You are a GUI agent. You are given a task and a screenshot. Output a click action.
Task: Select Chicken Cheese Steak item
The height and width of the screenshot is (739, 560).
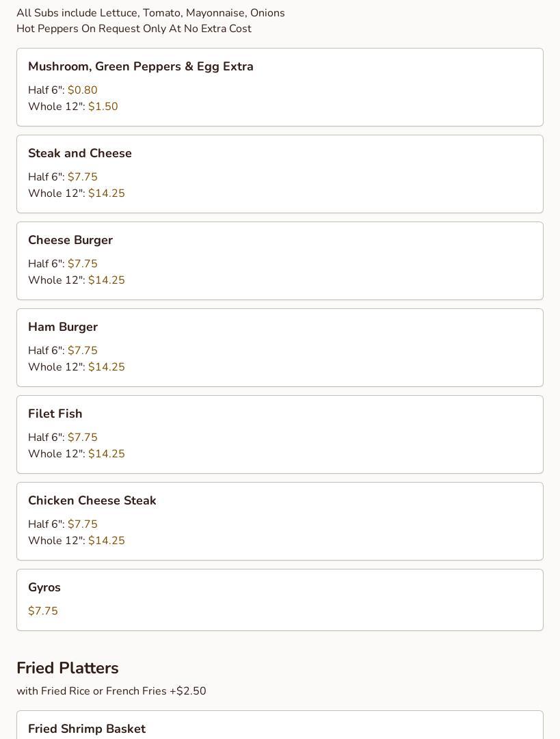click(92, 500)
